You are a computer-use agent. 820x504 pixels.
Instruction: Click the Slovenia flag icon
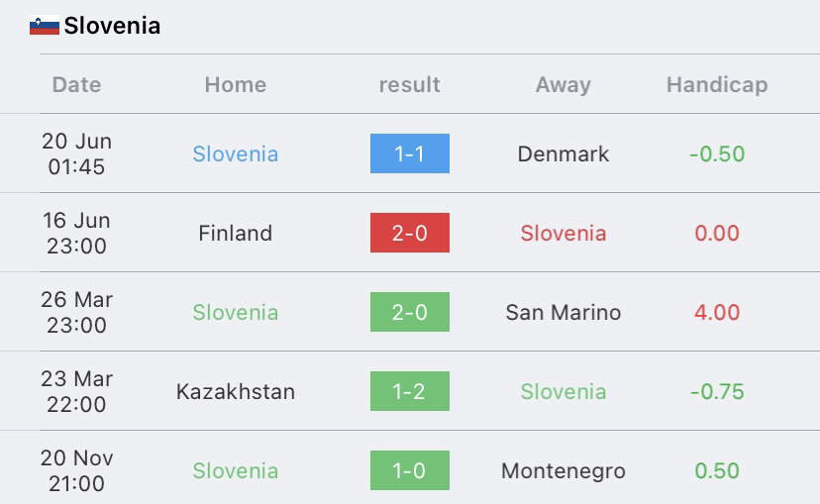click(45, 26)
